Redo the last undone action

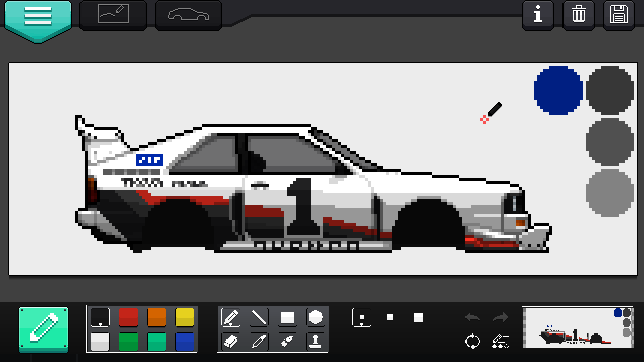click(500, 317)
